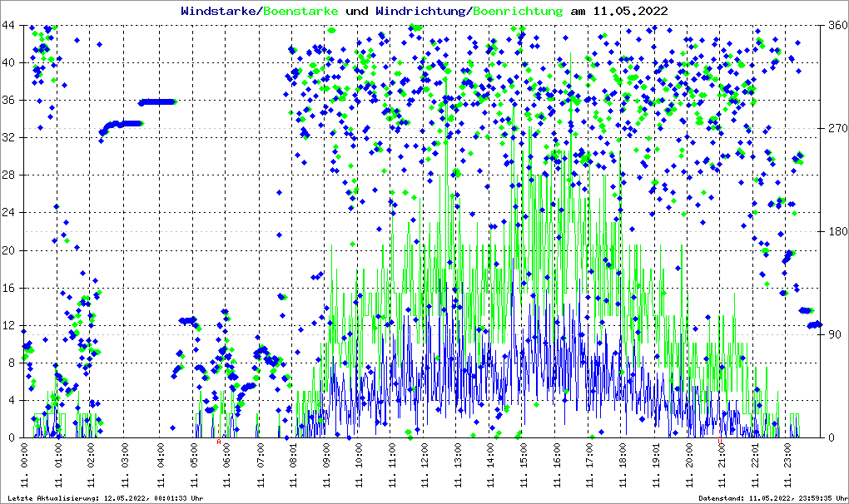
Task: Click the flat blue dot line at 36
Action: [157, 101]
